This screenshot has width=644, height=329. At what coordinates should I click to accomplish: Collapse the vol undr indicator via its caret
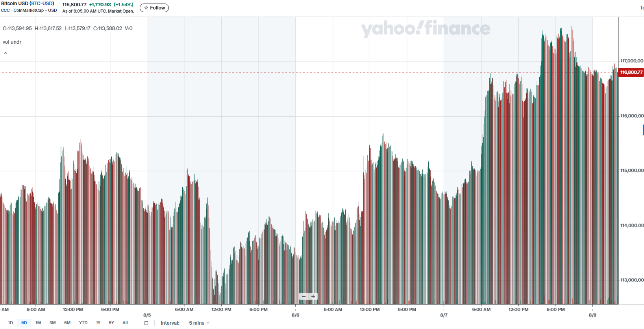point(5,52)
